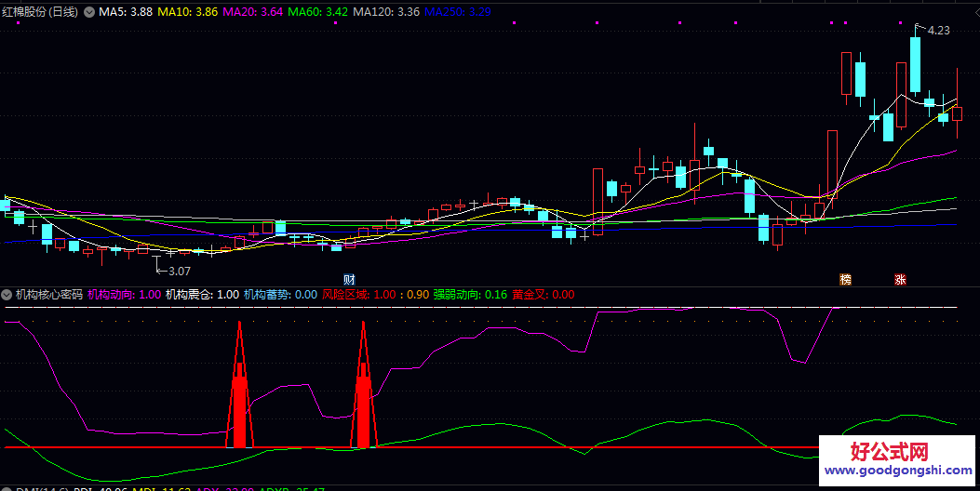Select the 红棉股份 (日线) chart title
Screen dimensions: 980x491
tap(40, 12)
